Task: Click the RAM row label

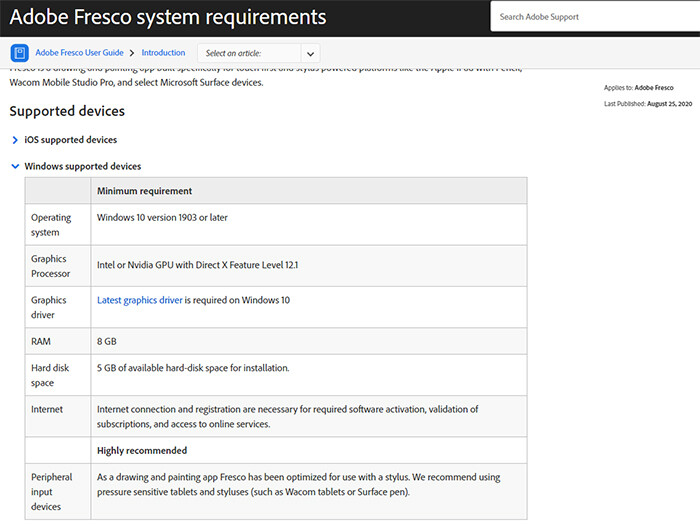Action: pos(41,341)
